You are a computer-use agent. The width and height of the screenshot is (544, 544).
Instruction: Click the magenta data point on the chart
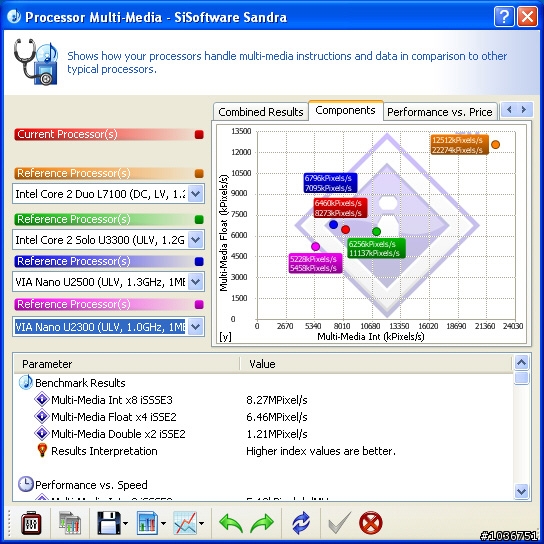pos(315,246)
